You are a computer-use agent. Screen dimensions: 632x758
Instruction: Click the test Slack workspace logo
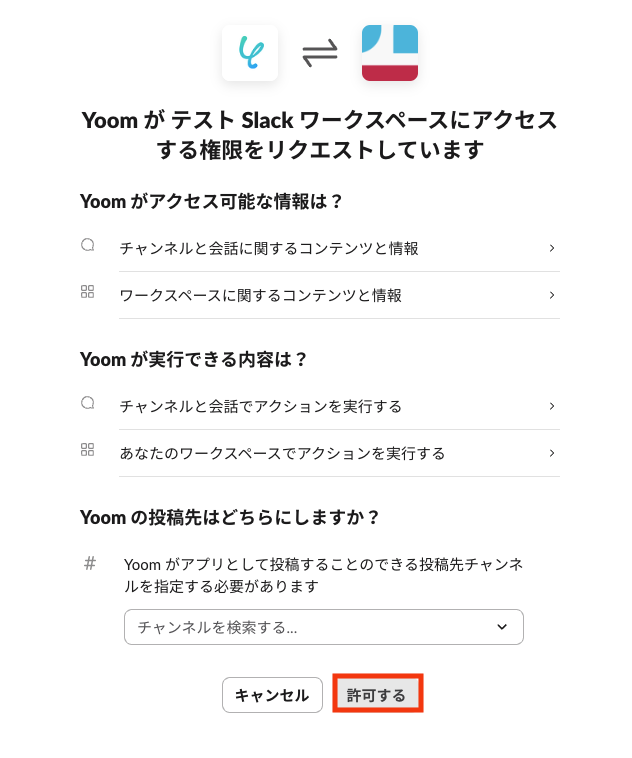[390, 53]
